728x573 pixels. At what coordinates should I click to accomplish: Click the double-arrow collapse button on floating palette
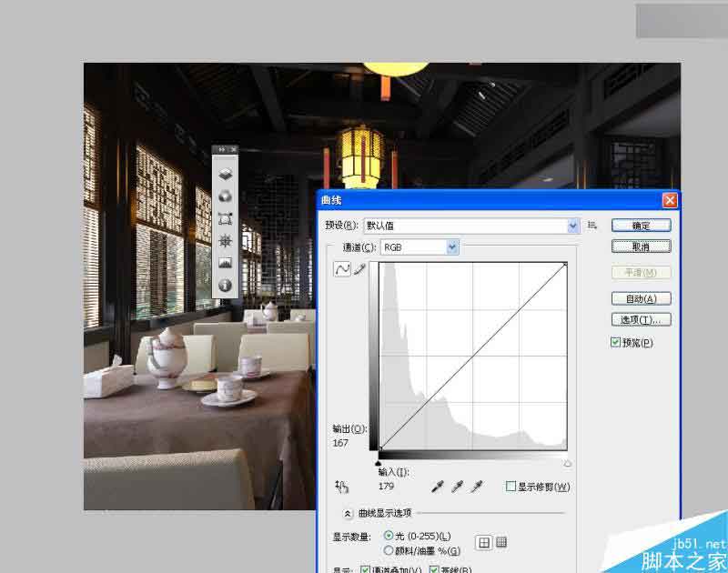[221, 147]
